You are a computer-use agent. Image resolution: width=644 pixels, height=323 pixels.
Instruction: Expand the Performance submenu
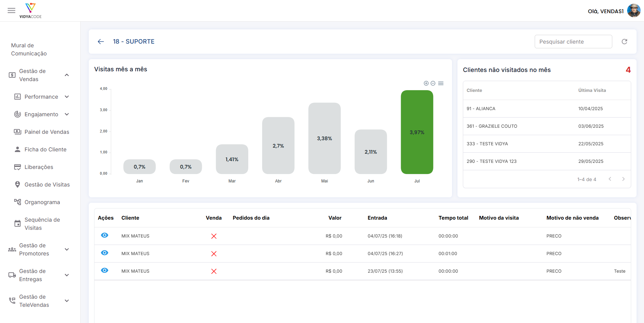(x=67, y=97)
